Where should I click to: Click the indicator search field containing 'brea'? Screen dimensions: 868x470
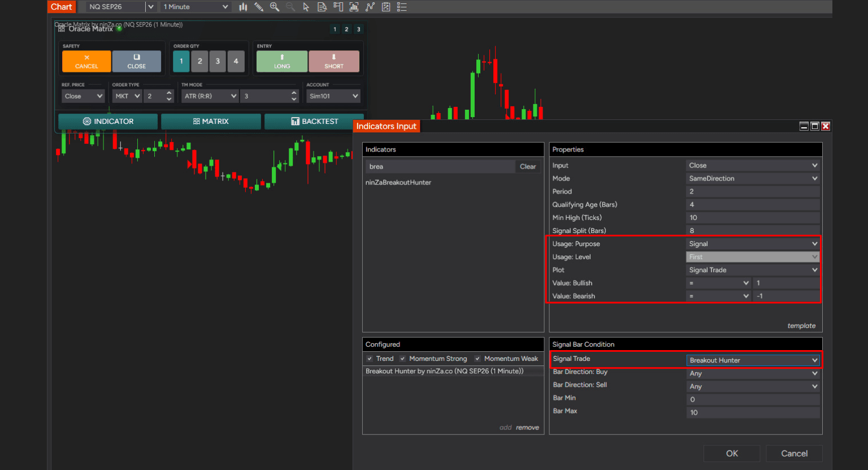coord(440,166)
